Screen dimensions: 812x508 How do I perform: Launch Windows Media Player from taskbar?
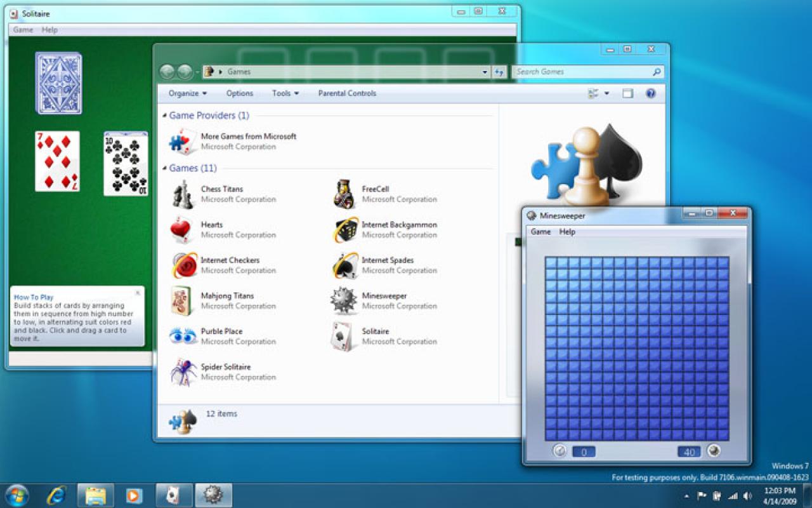pyautogui.click(x=134, y=495)
